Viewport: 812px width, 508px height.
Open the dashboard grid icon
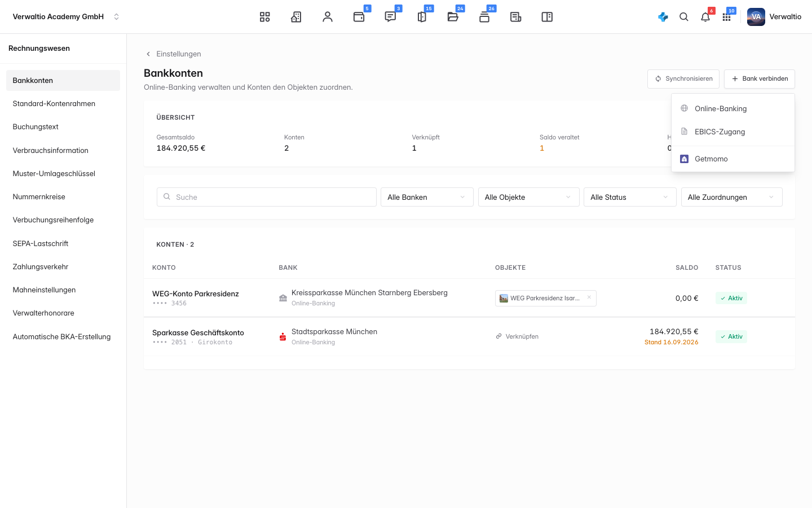tap(265, 17)
